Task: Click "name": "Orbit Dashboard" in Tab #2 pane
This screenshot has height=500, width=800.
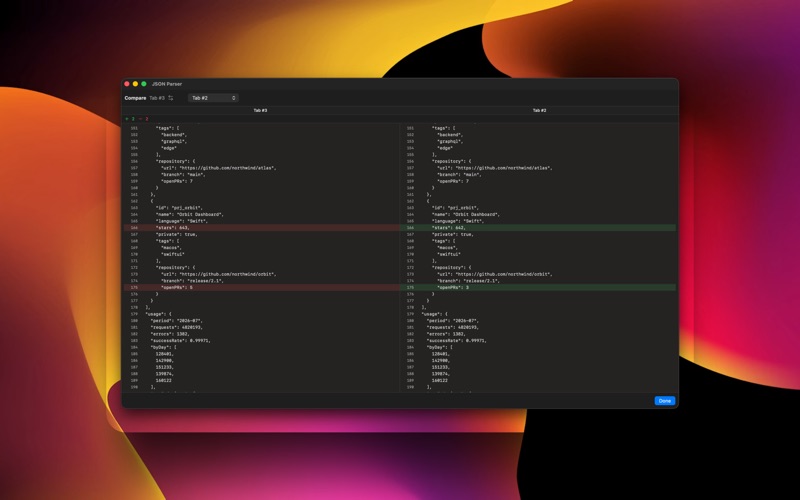Action: click(465, 214)
